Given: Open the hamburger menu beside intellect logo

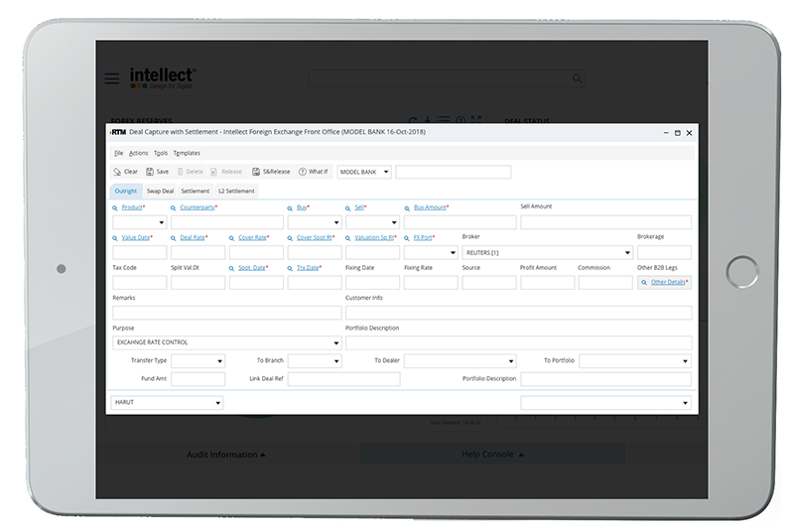Looking at the screenshot, I should pos(112,78).
